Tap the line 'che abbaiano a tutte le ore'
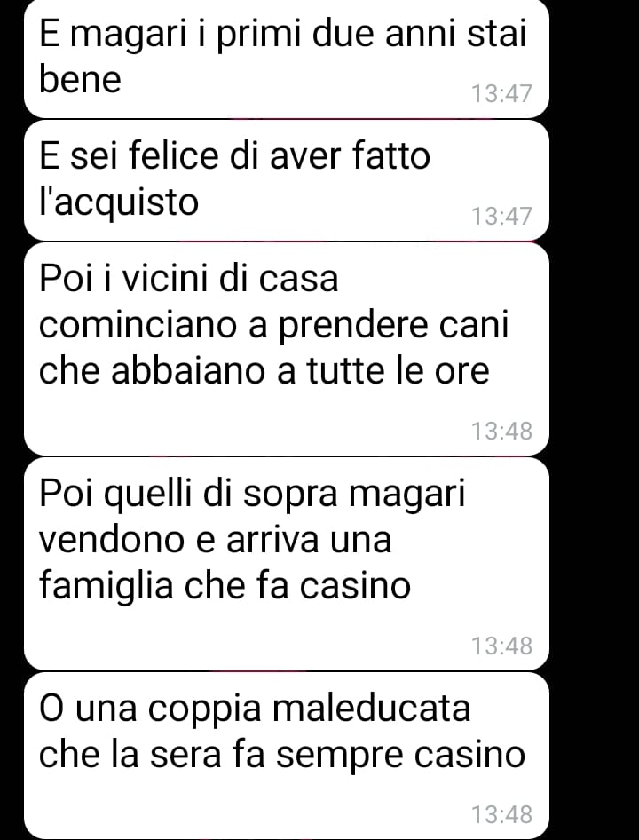The width and height of the screenshot is (639, 840). coord(264,370)
